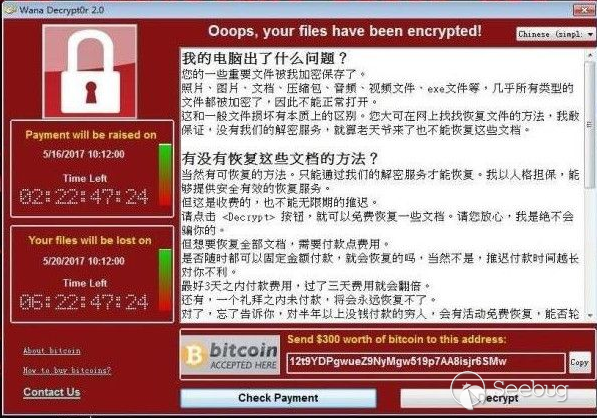This screenshot has width=597, height=418.
Task: Click the payment raise progress bar
Action: [165, 175]
